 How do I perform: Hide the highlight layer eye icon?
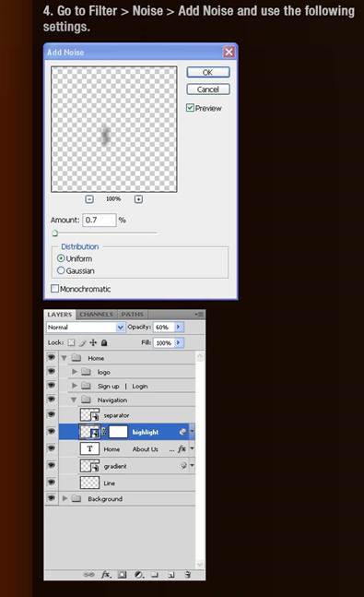pos(51,431)
